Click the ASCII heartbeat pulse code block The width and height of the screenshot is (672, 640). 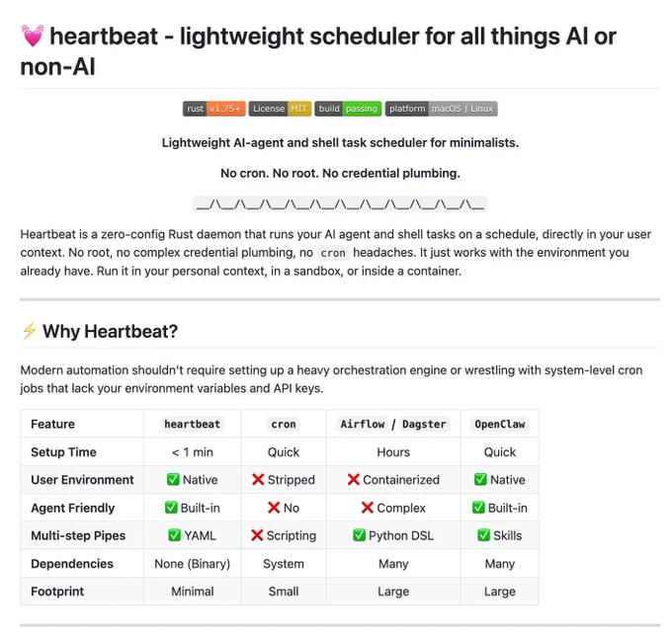[x=340, y=204]
